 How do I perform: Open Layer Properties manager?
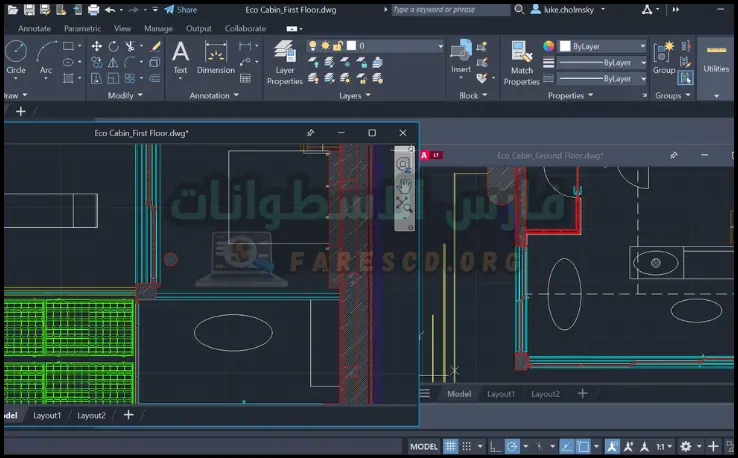285,60
